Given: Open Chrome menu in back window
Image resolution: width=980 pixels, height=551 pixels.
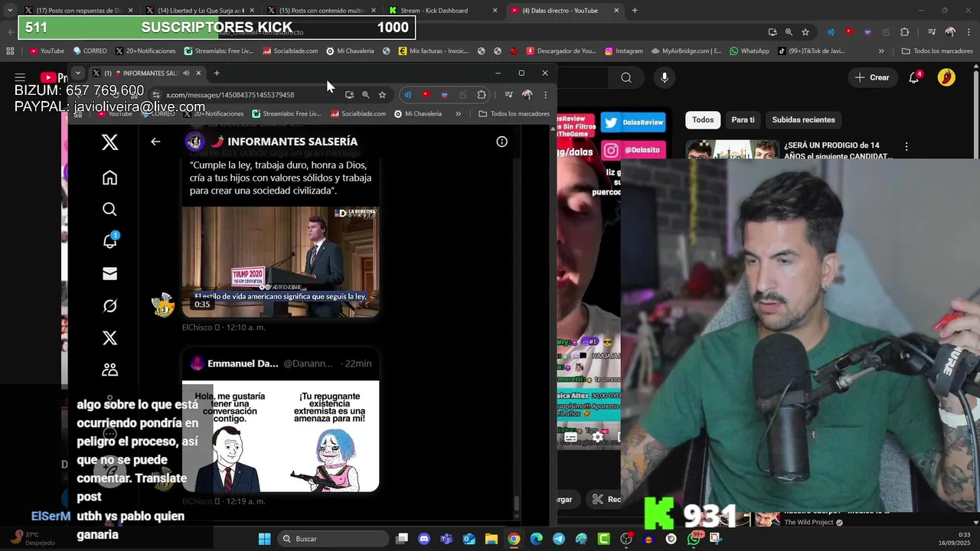Looking at the screenshot, I should pyautogui.click(x=969, y=32).
